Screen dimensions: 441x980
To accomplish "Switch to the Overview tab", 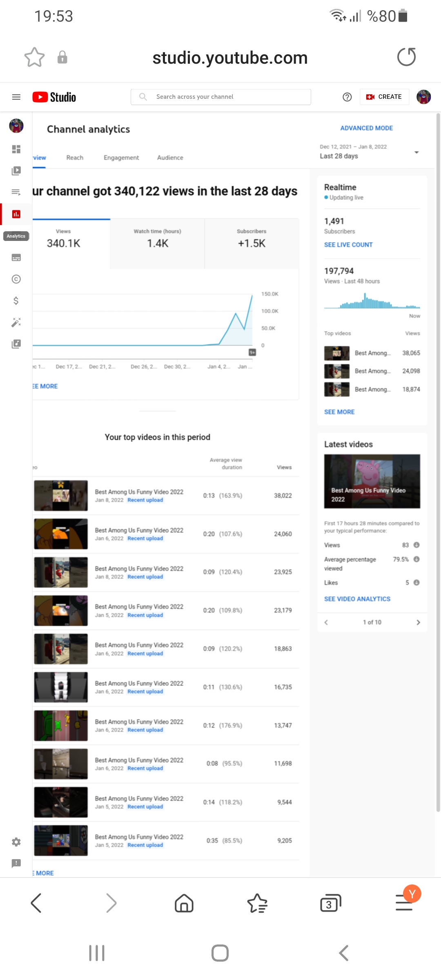I will tap(40, 158).
